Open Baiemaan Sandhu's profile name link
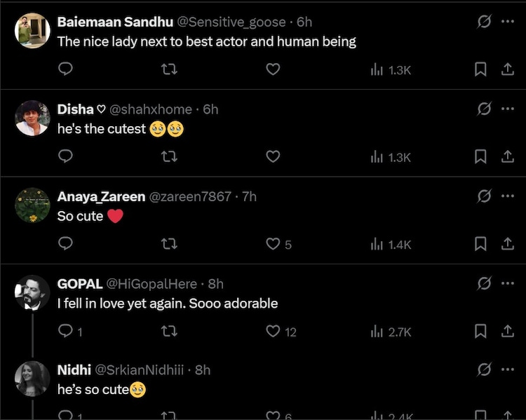 pos(114,22)
